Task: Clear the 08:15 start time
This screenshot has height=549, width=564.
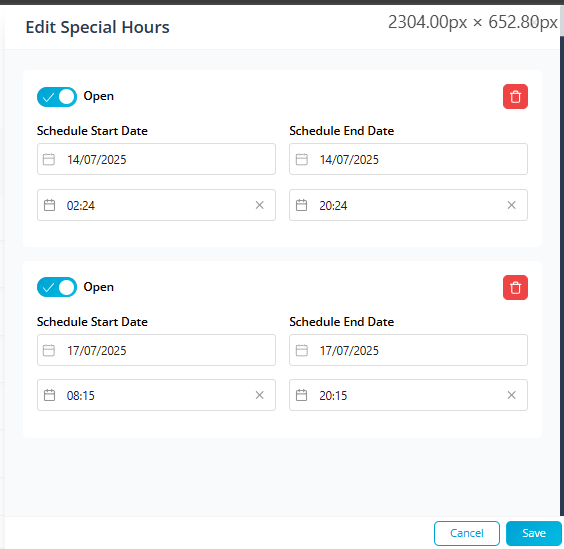Action: 259,395
